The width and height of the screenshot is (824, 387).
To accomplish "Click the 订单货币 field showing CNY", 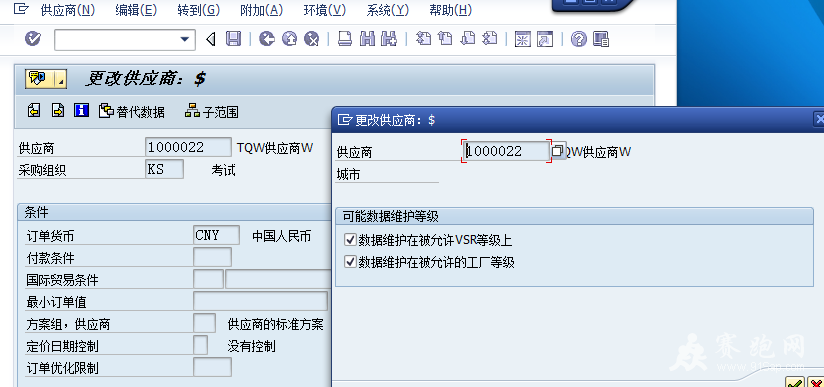I will pyautogui.click(x=217, y=235).
